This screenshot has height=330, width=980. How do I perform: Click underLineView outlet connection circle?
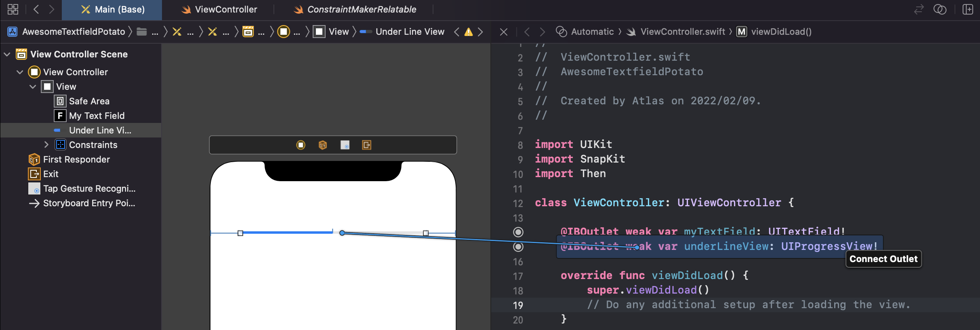tap(518, 247)
